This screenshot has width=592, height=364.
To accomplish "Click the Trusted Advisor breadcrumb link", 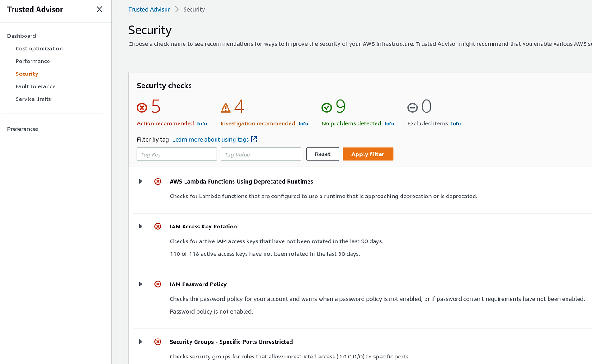I will point(149,9).
